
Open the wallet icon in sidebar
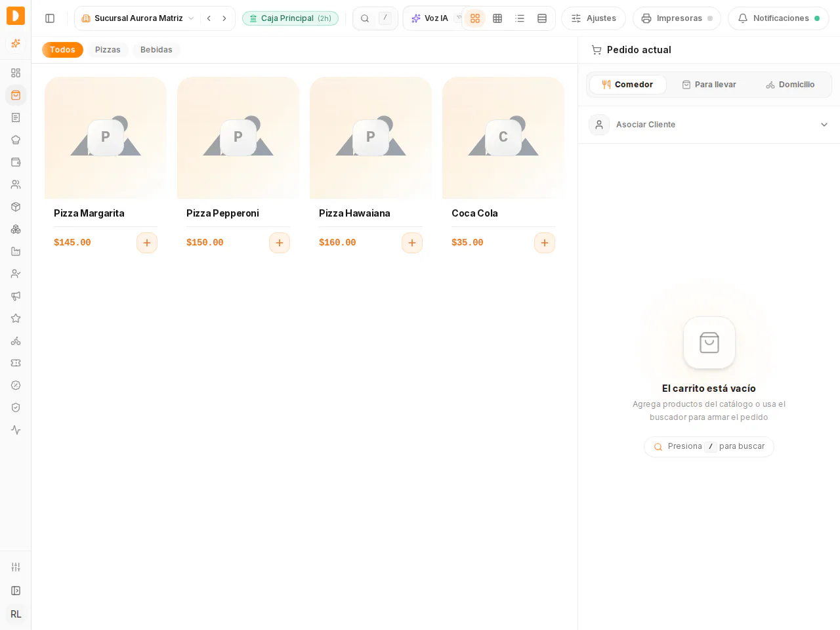16,162
